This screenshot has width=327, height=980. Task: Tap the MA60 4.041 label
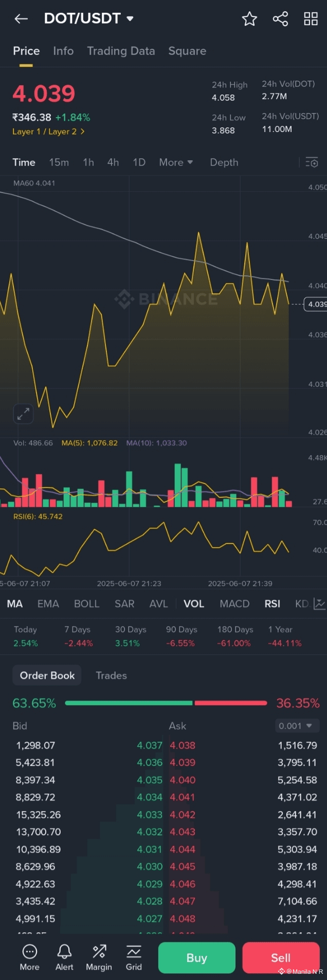pos(34,183)
